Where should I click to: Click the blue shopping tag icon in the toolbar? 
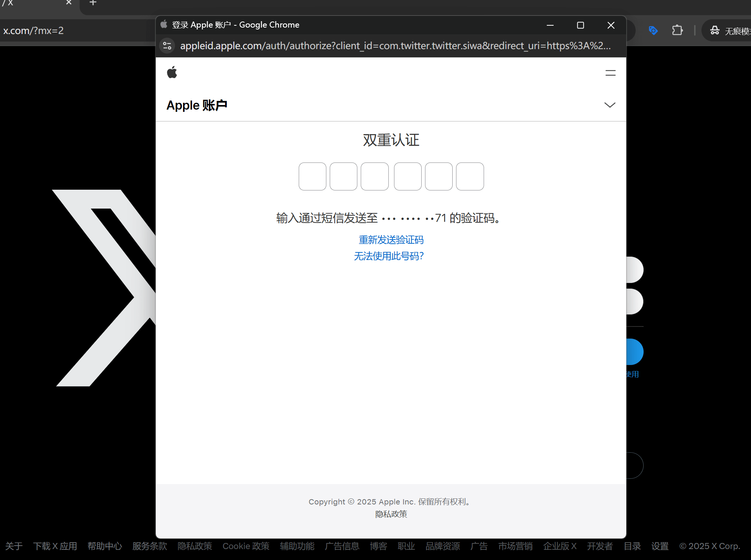(653, 30)
